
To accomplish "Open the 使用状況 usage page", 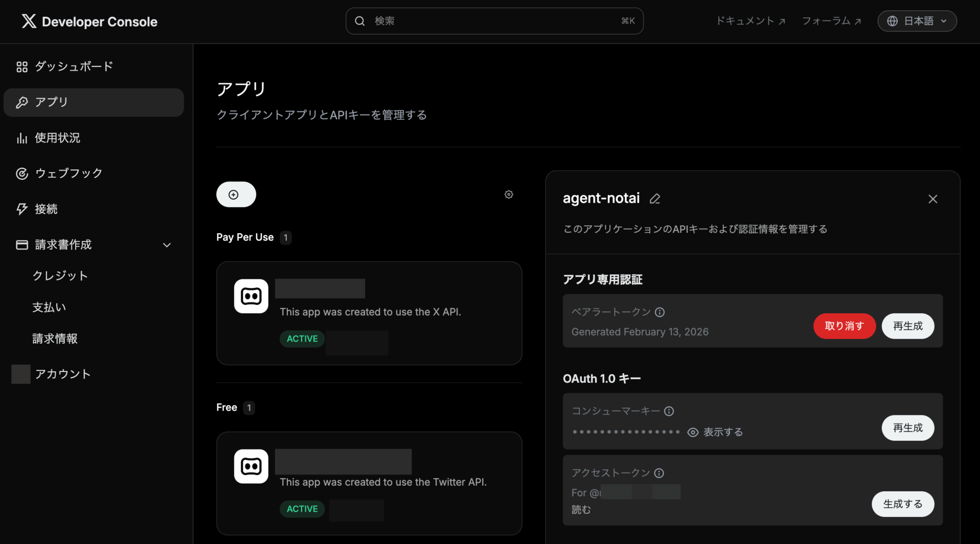I will pos(57,137).
